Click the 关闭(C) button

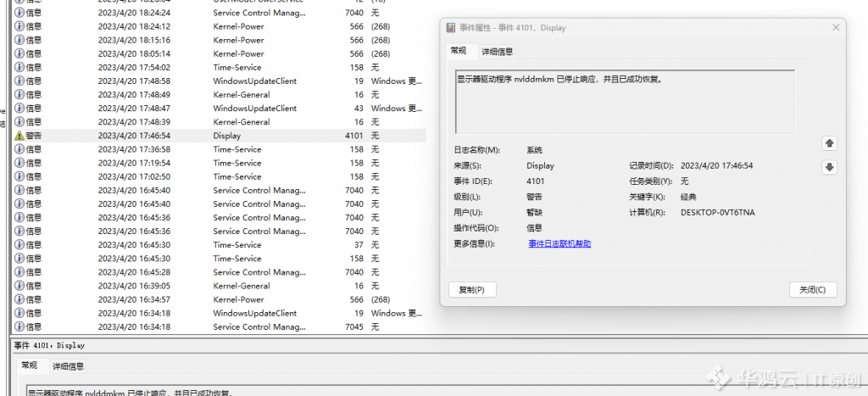tap(813, 290)
